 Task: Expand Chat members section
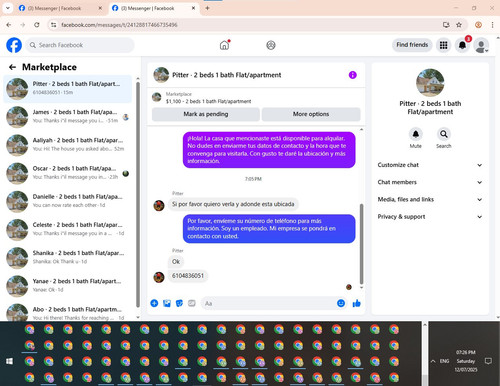click(x=430, y=182)
